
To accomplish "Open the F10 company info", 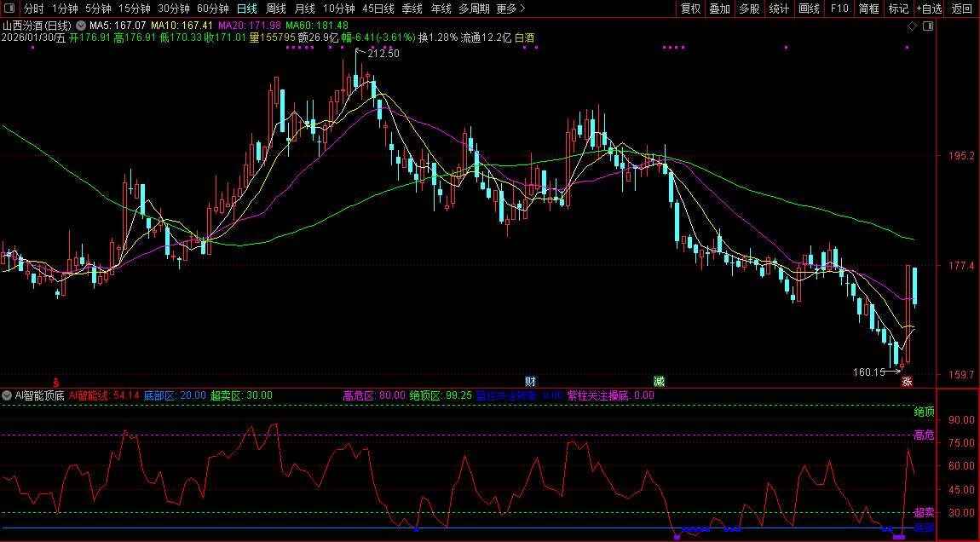I will pos(839,9).
